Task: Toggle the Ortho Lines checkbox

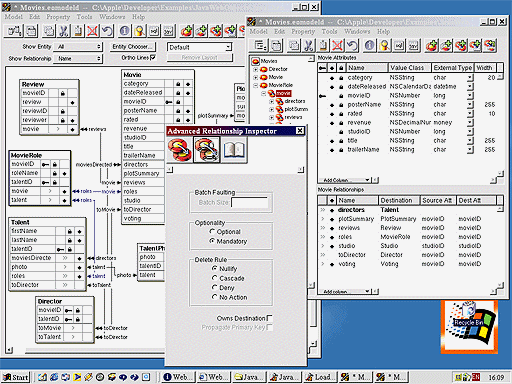Action: tap(152, 58)
